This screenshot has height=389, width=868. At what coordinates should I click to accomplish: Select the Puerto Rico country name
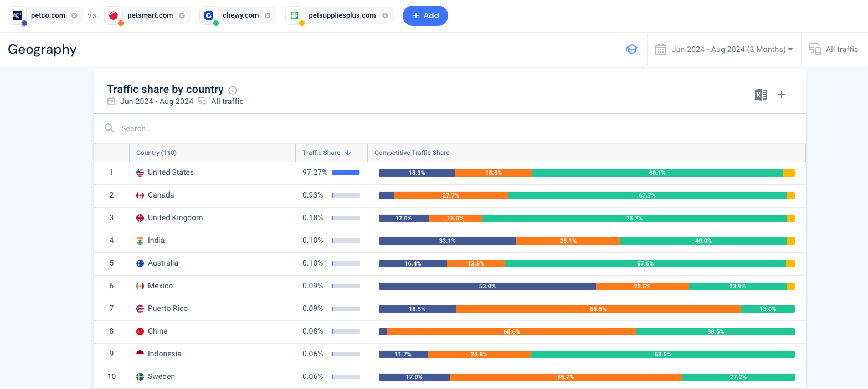click(x=168, y=308)
